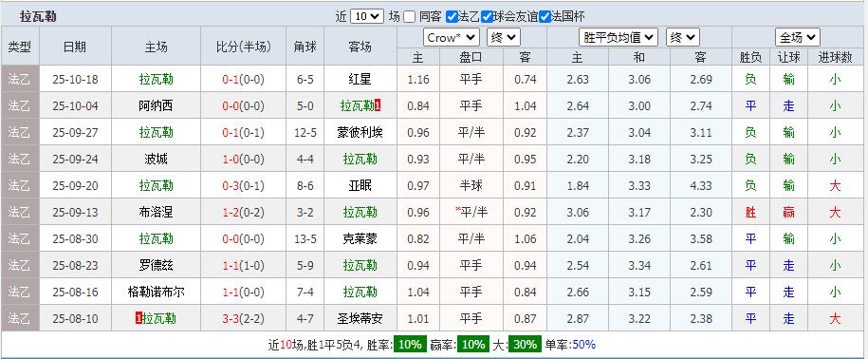The image size is (868, 359).
Task: Open the 红星 away team link
Action: [360, 79]
